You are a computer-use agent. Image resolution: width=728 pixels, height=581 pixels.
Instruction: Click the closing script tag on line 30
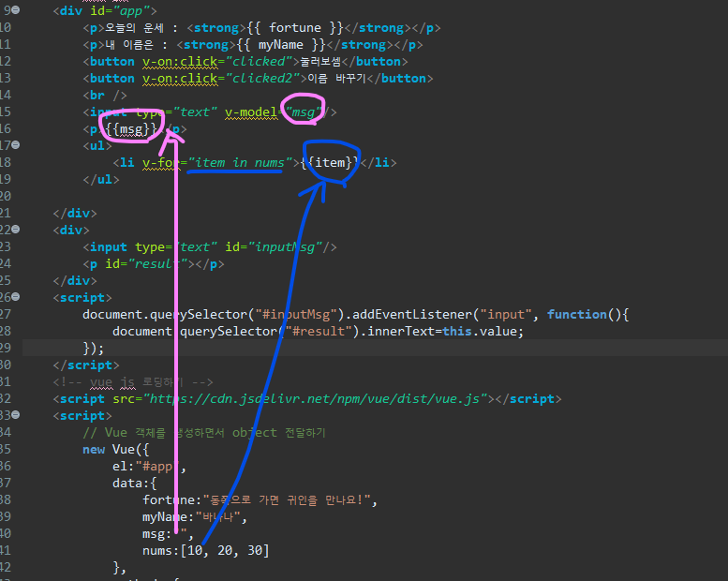[x=86, y=365]
